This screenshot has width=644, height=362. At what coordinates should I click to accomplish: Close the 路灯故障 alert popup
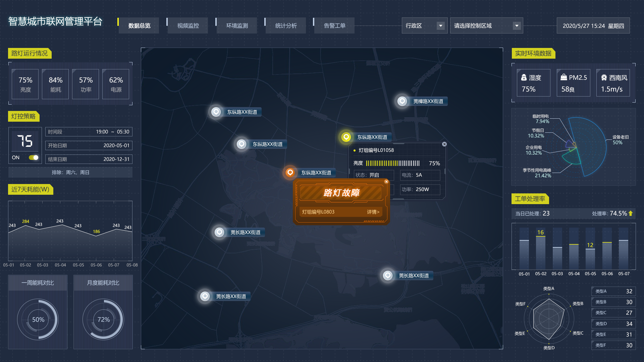(386, 182)
